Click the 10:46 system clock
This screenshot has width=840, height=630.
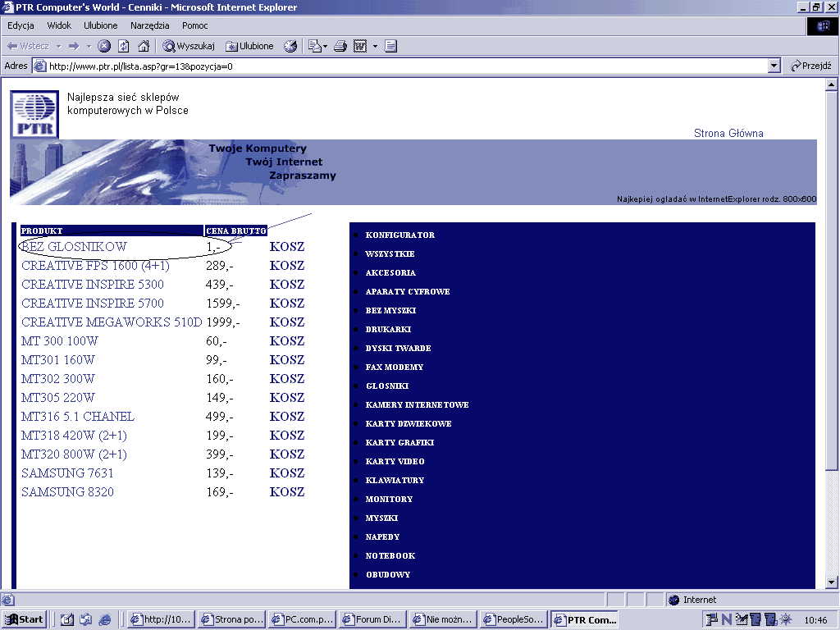815,620
